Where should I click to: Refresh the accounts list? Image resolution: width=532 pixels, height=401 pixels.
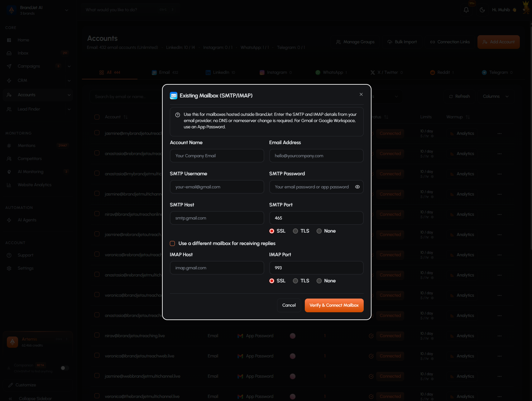point(459,97)
